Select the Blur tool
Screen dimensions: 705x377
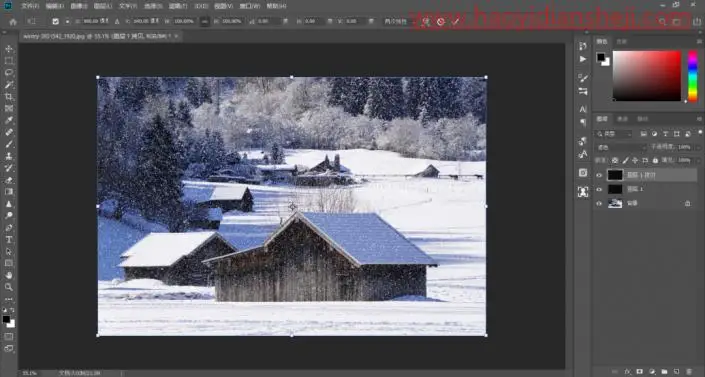(x=9, y=204)
